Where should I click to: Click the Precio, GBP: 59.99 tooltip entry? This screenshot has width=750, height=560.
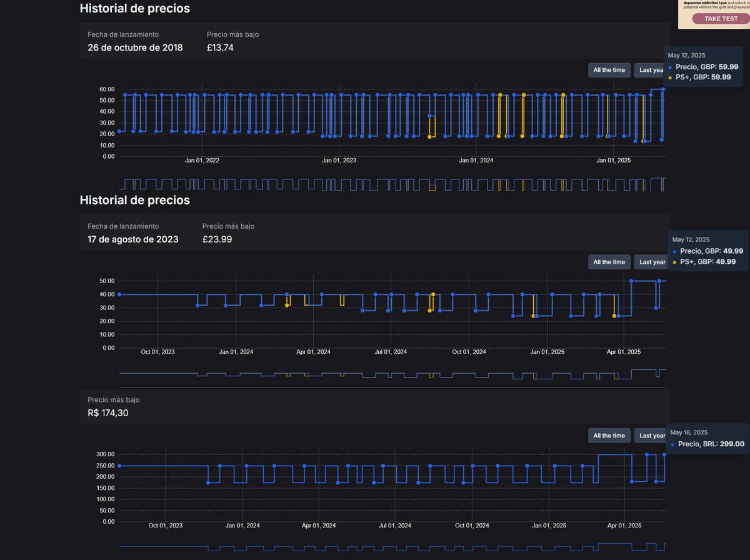click(707, 67)
